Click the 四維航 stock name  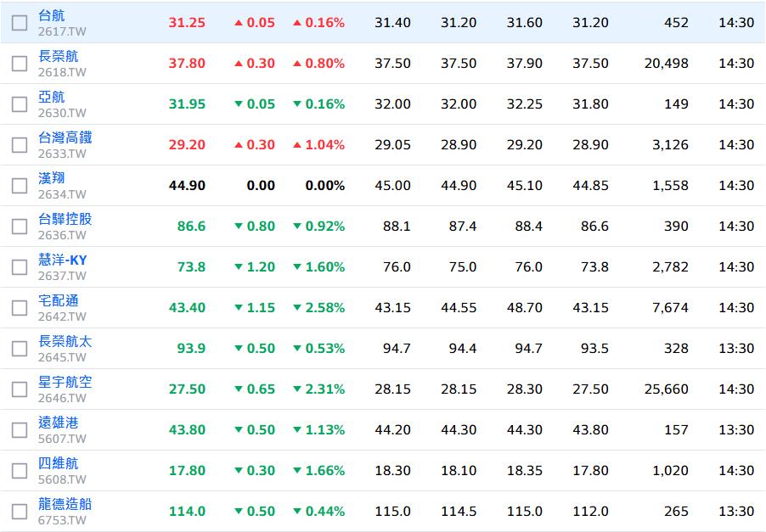click(58, 463)
